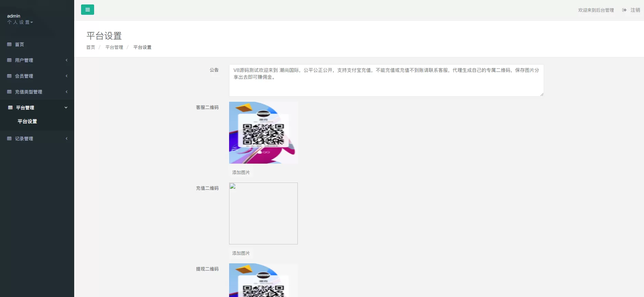Expand 记录管理 chevron arrow
644x297 pixels.
click(x=67, y=139)
